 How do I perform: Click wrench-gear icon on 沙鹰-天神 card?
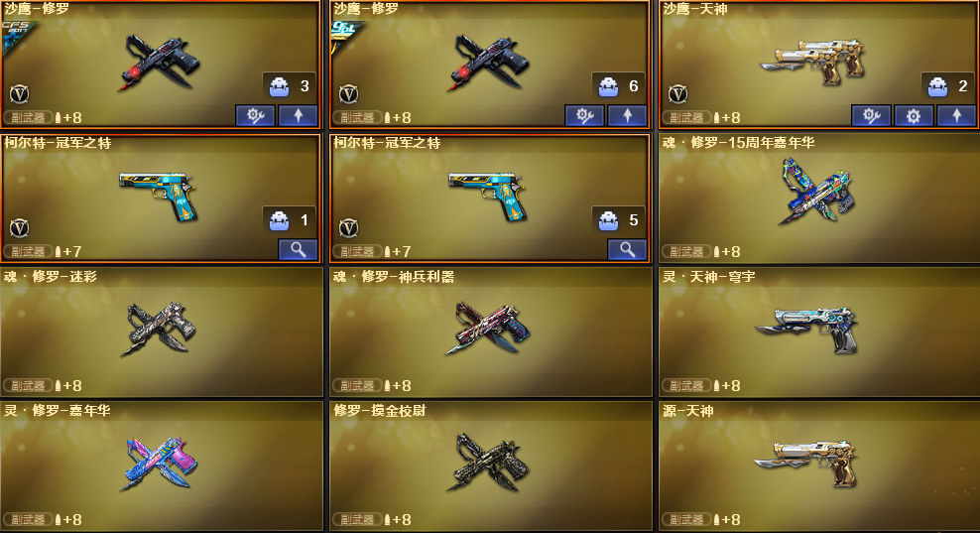pyautogui.click(x=871, y=116)
